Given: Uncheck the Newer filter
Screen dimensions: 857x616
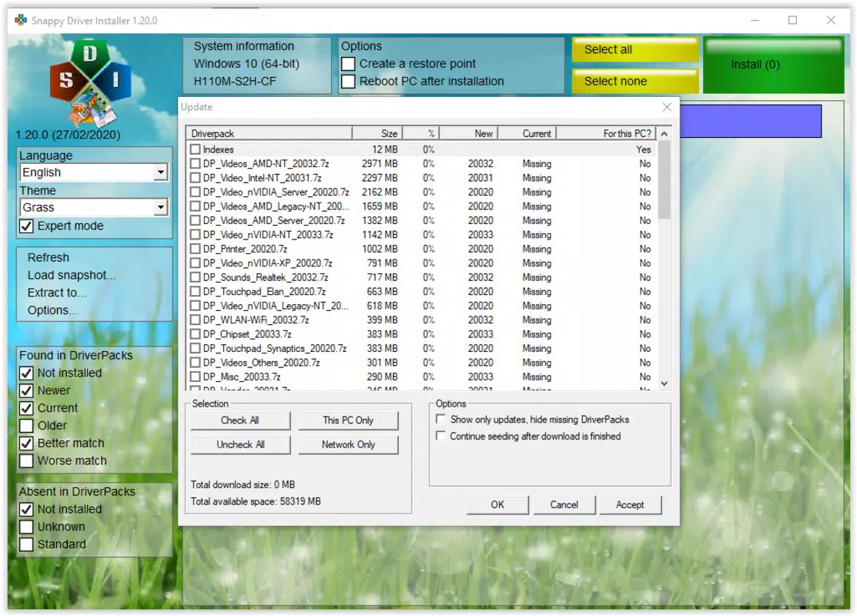Looking at the screenshot, I should pos(26,391).
